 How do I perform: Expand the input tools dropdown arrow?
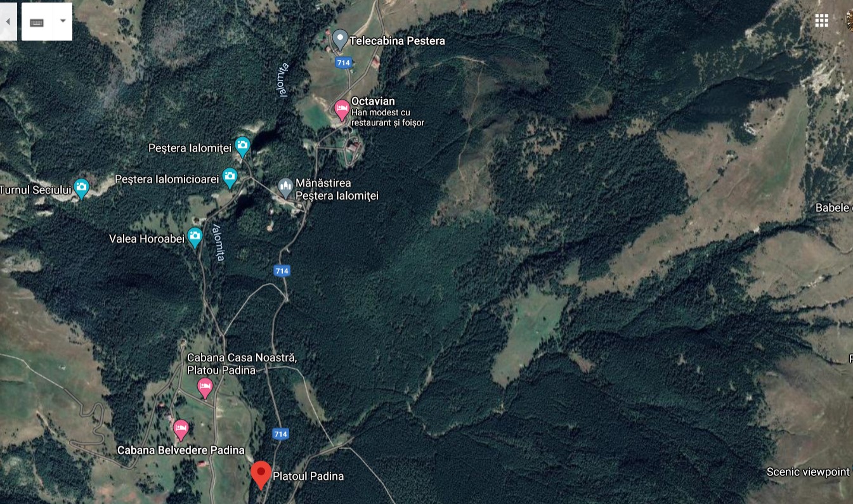tap(62, 22)
